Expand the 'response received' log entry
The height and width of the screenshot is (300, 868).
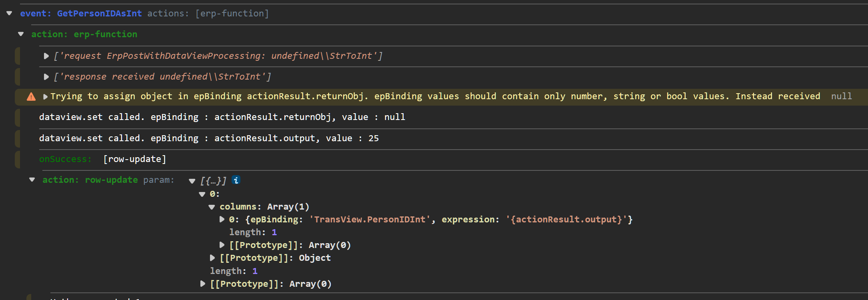[x=46, y=77]
